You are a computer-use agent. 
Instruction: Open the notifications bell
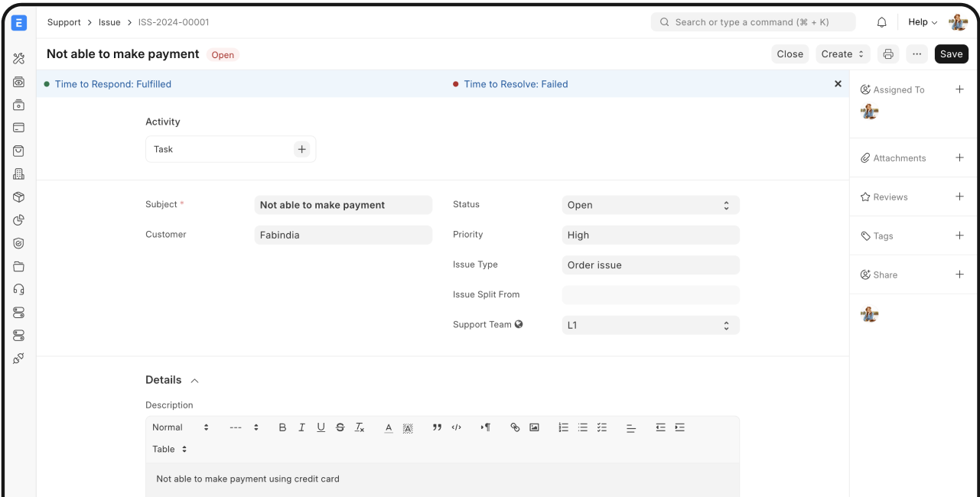pyautogui.click(x=881, y=22)
